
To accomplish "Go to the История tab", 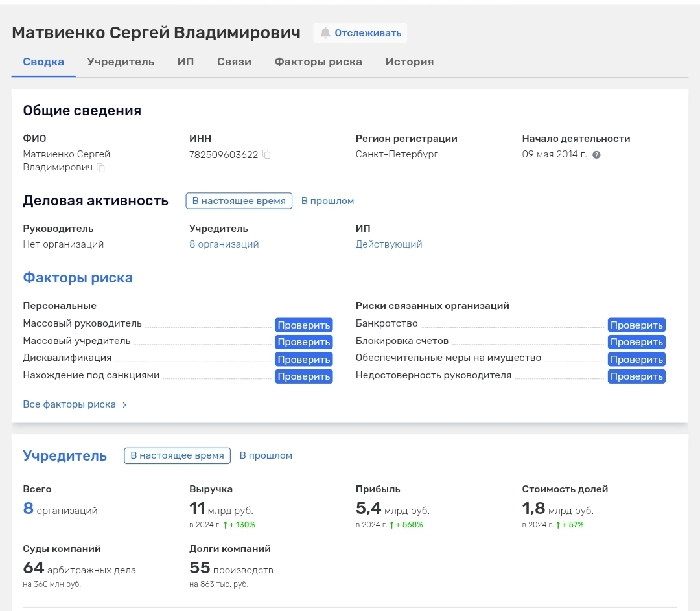I will (x=409, y=62).
